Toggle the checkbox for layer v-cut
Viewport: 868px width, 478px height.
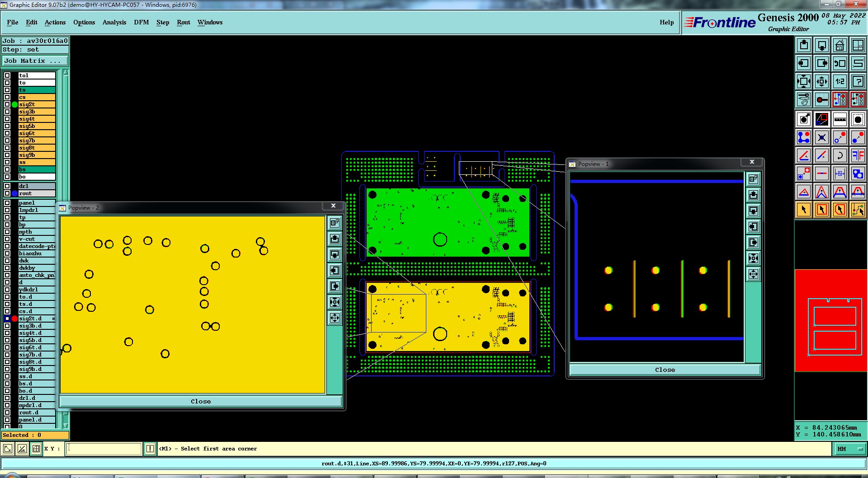(x=7, y=239)
